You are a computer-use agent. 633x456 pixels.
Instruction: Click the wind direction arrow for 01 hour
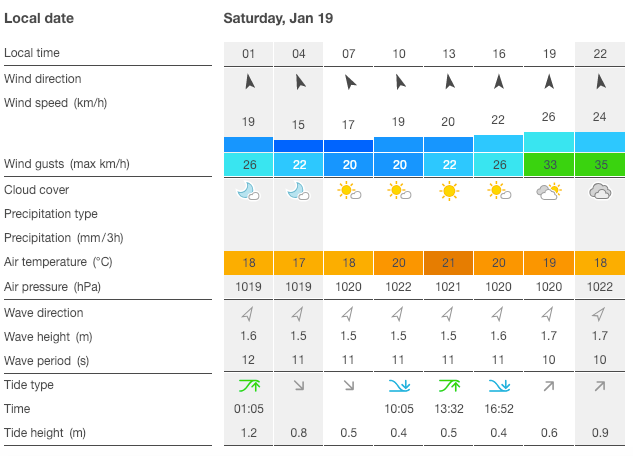tap(248, 82)
